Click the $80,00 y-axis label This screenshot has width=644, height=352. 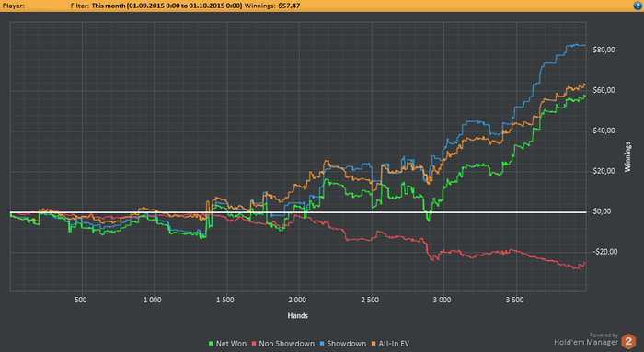click(604, 50)
